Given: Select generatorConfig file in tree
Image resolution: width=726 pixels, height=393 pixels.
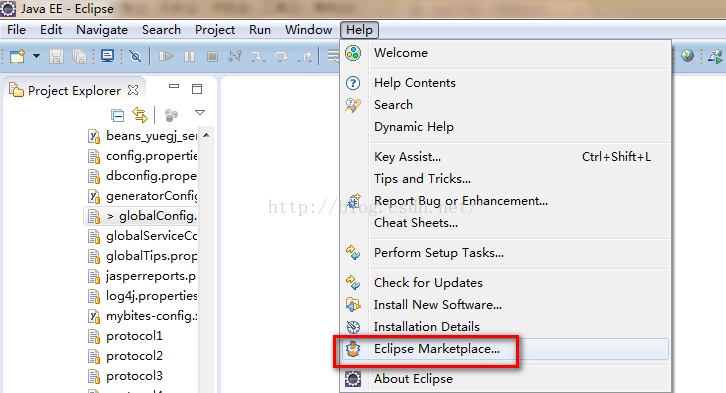Looking at the screenshot, I should (x=143, y=196).
